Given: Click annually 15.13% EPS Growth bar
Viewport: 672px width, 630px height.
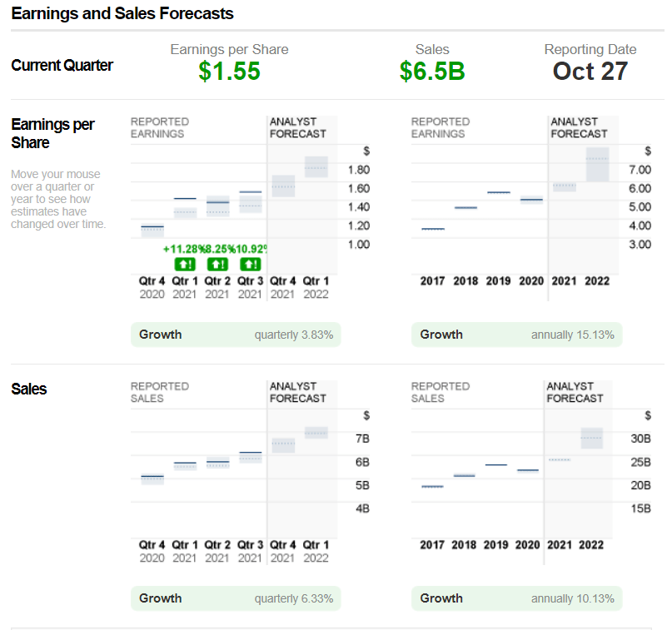Looking at the screenshot, I should tap(516, 335).
